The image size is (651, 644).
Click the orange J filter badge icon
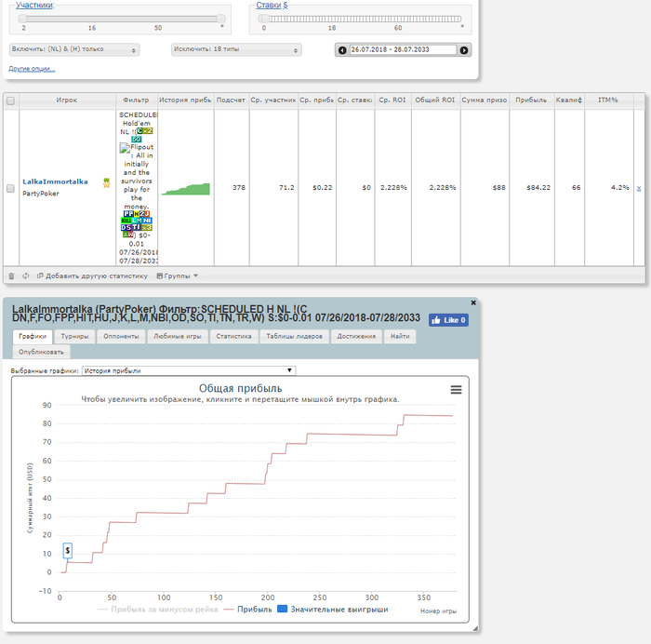tap(147, 213)
